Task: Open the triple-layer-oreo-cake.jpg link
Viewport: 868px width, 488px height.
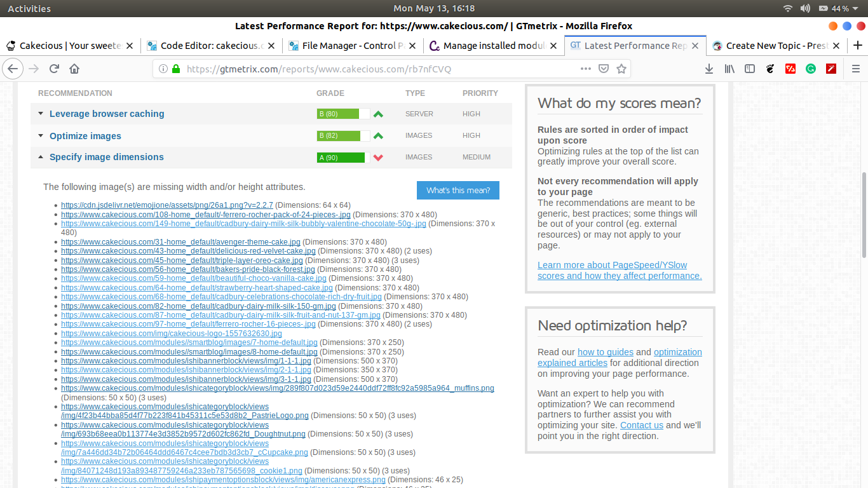Action: click(x=182, y=261)
